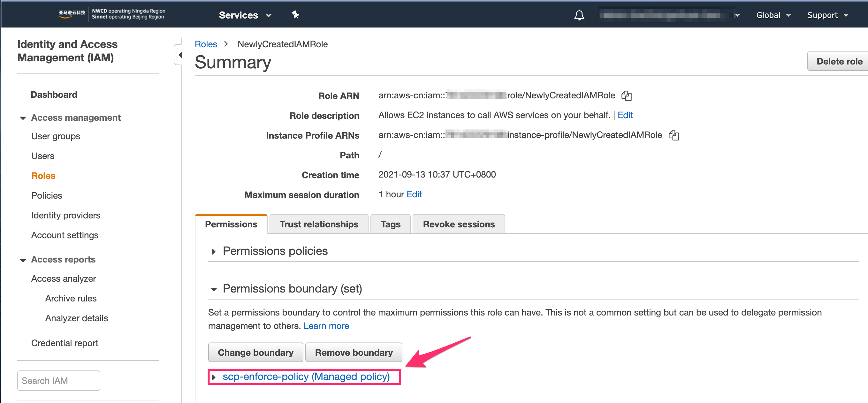Collapse the Access reports nav group

[23, 260]
